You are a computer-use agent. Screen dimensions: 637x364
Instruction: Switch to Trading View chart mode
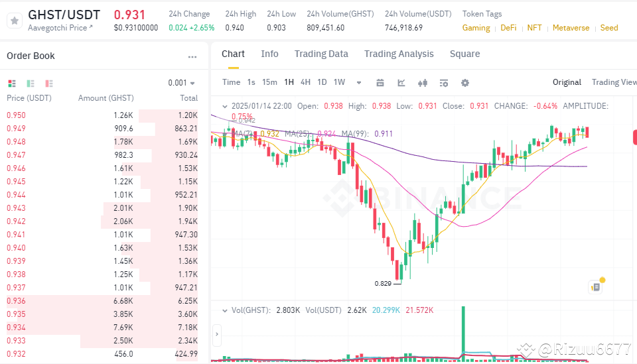[614, 82]
